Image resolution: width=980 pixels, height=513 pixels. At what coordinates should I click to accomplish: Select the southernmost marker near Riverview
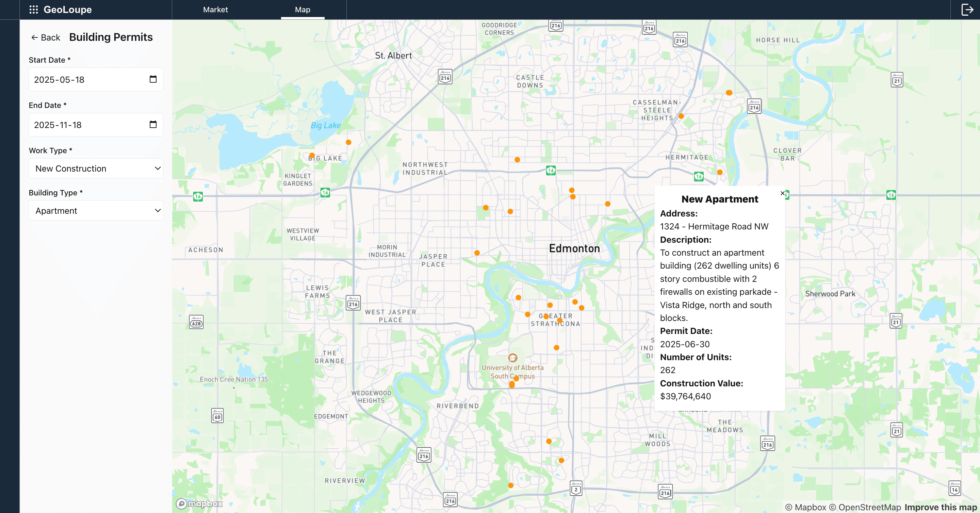coord(510,486)
